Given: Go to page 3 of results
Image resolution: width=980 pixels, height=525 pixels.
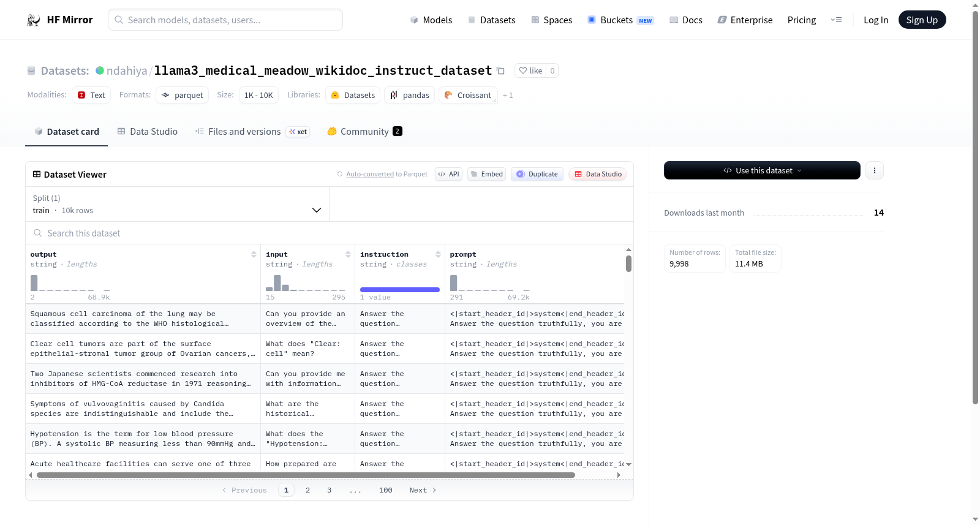Looking at the screenshot, I should tap(329, 490).
